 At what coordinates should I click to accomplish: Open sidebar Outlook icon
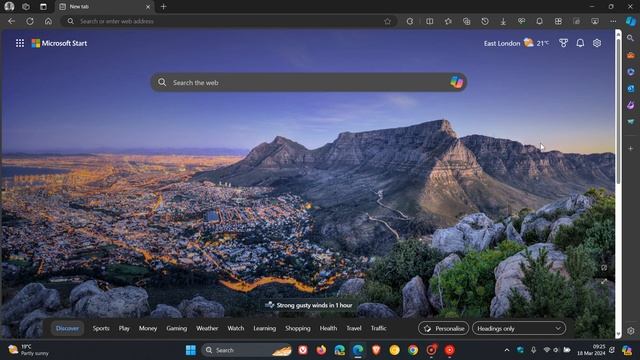click(631, 88)
